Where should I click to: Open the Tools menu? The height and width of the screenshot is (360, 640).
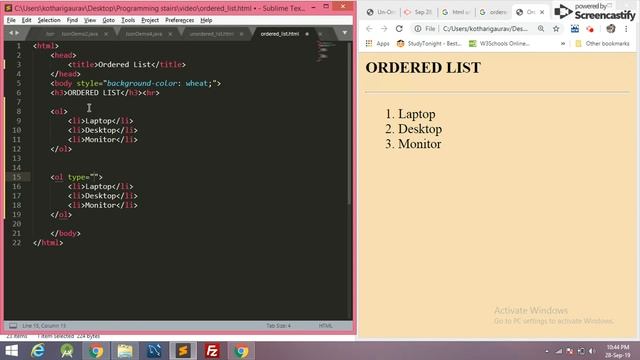[x=128, y=20]
